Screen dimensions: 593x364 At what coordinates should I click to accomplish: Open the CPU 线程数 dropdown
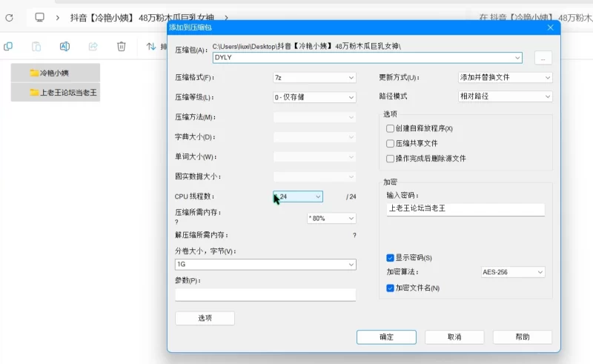[x=298, y=196]
